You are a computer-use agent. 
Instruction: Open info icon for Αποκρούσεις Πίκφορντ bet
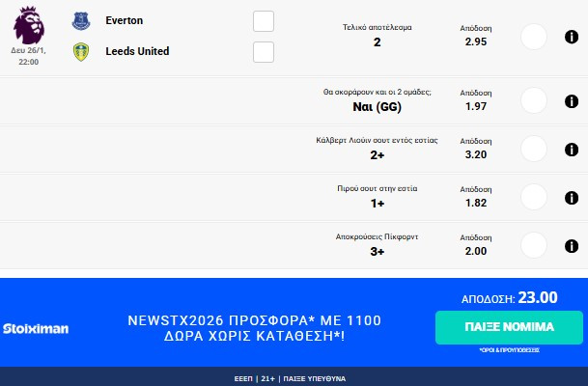click(x=571, y=244)
